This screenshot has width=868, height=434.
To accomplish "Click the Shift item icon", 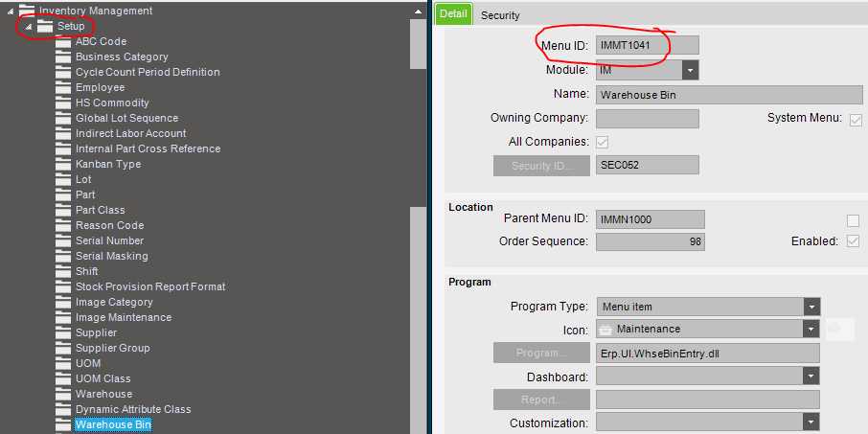I will [63, 272].
